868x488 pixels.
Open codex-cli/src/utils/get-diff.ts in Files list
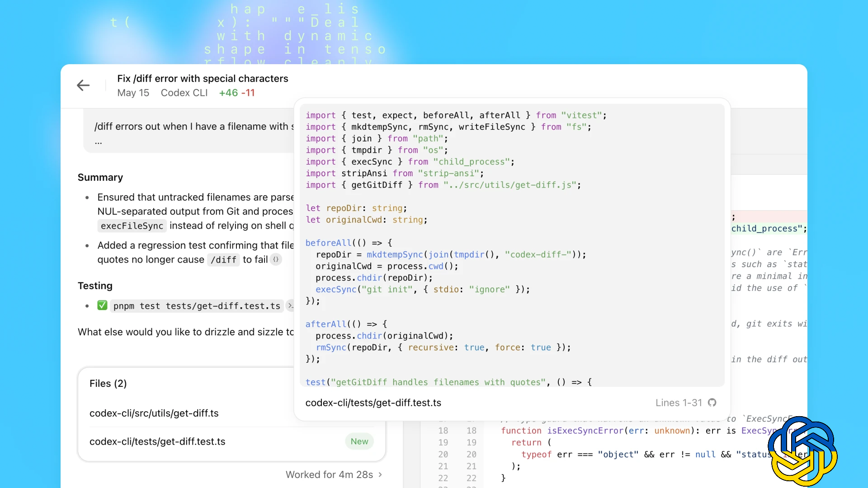click(154, 413)
